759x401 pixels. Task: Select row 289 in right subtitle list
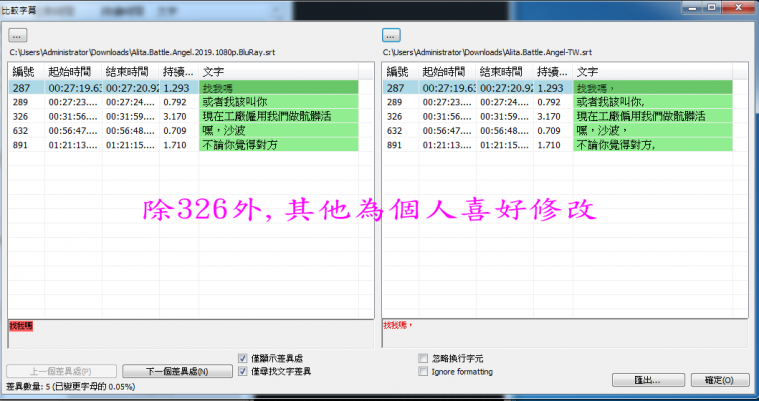coord(558,102)
